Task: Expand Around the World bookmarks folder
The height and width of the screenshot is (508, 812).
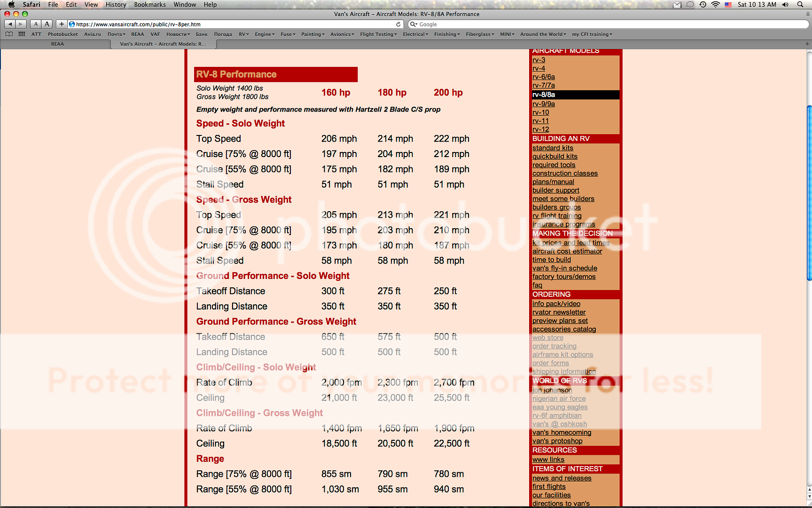Action: click(x=543, y=34)
